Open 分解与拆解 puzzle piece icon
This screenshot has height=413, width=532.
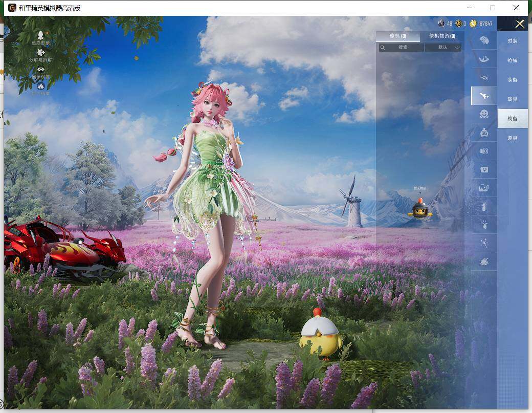(41, 53)
